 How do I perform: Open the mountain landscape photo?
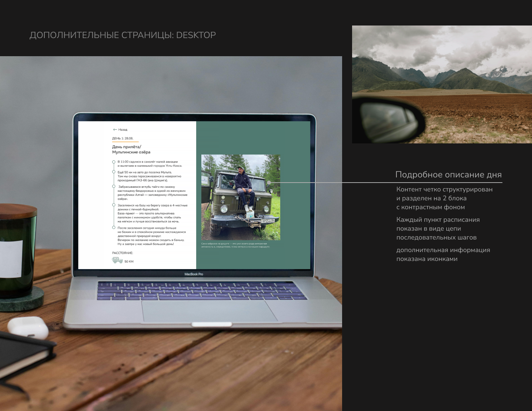pyautogui.click(x=442, y=84)
